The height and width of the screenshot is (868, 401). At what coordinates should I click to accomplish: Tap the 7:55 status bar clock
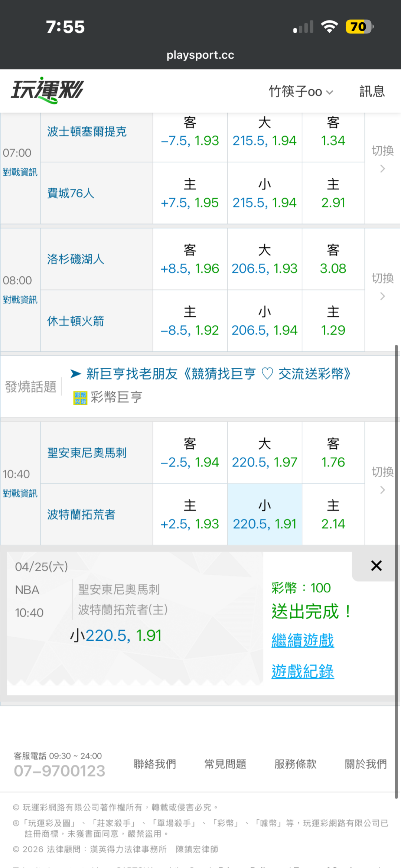pyautogui.click(x=65, y=27)
